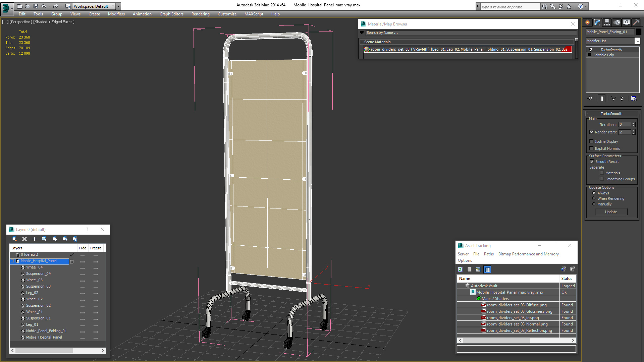Open the Rendering menu
644x362 pixels.
click(x=200, y=14)
